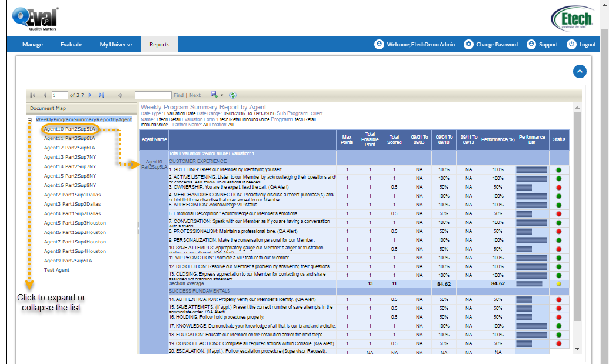Open the export format dropdown arrow

[221, 95]
